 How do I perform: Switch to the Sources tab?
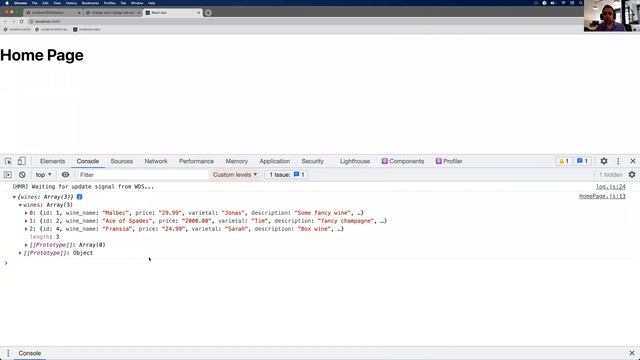coord(122,161)
